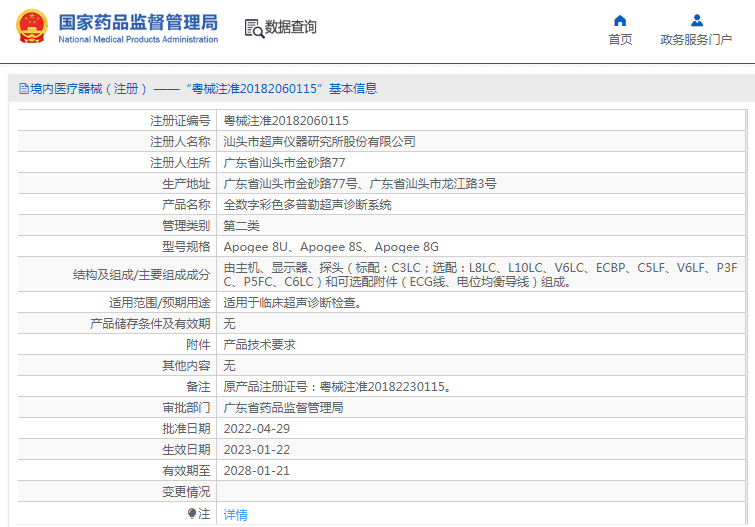The image size is (755, 527).
Task: Click the 附件 row label
Action: 198,344
